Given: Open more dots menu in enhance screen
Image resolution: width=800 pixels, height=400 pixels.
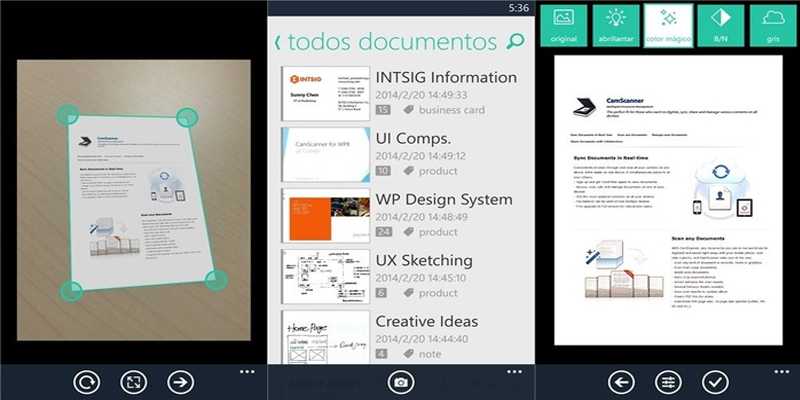Looking at the screenshot, I should (782, 371).
